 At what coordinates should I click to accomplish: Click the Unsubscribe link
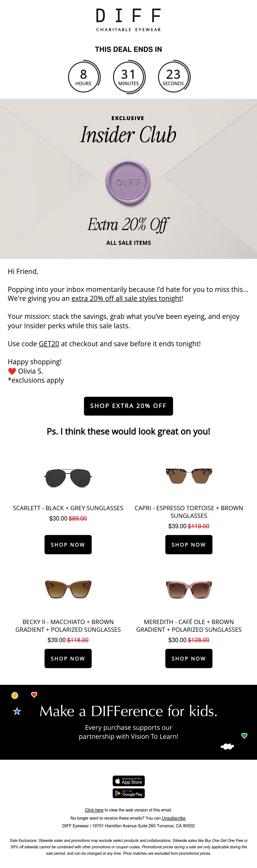174,818
